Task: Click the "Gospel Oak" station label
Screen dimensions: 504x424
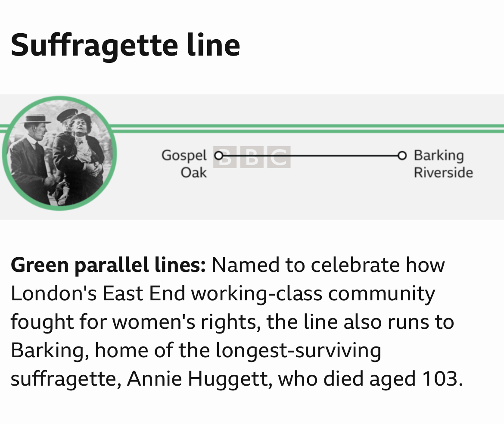Action: tap(184, 164)
